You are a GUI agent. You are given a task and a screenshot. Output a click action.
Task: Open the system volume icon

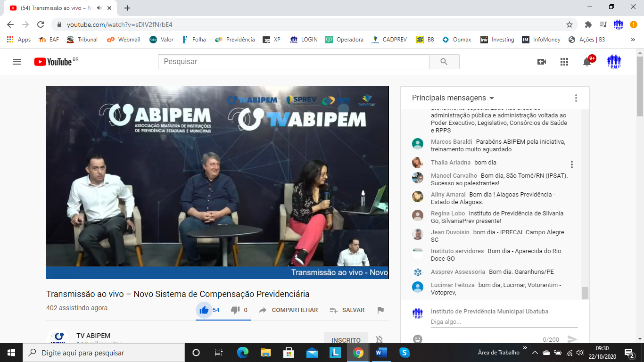click(579, 353)
